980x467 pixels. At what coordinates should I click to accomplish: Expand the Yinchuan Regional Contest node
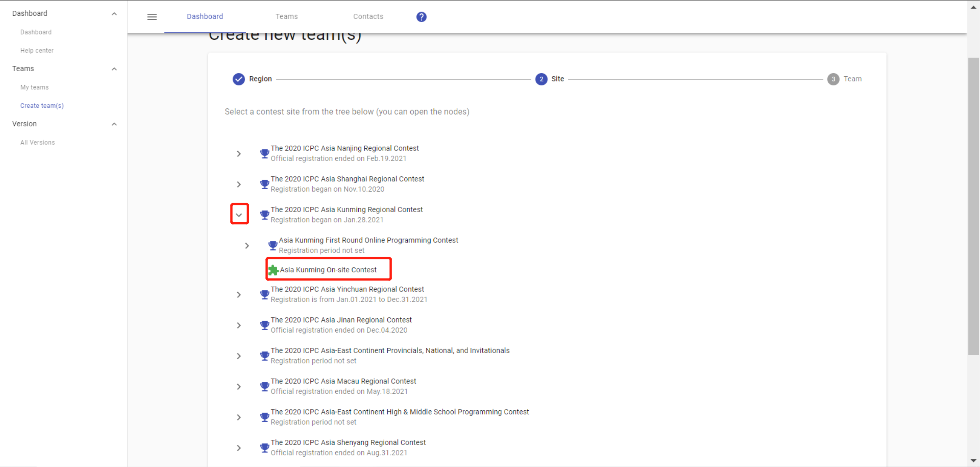(x=239, y=295)
